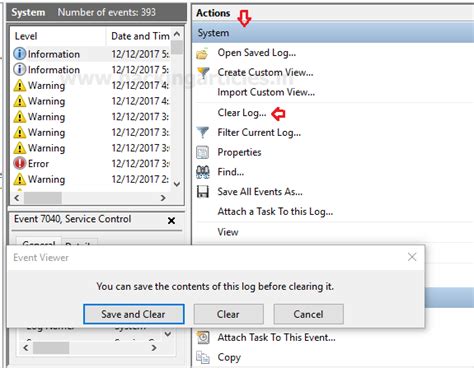
Task: Select the Error event row
Action: point(91,163)
